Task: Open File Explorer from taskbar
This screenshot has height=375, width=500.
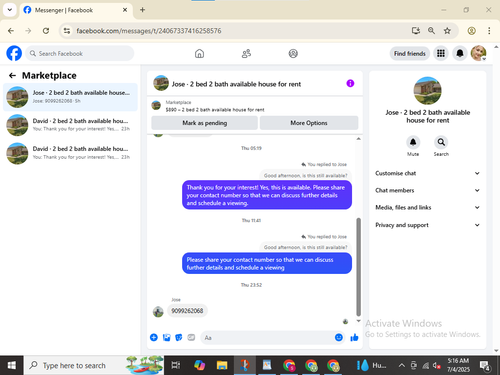Action: [222, 365]
